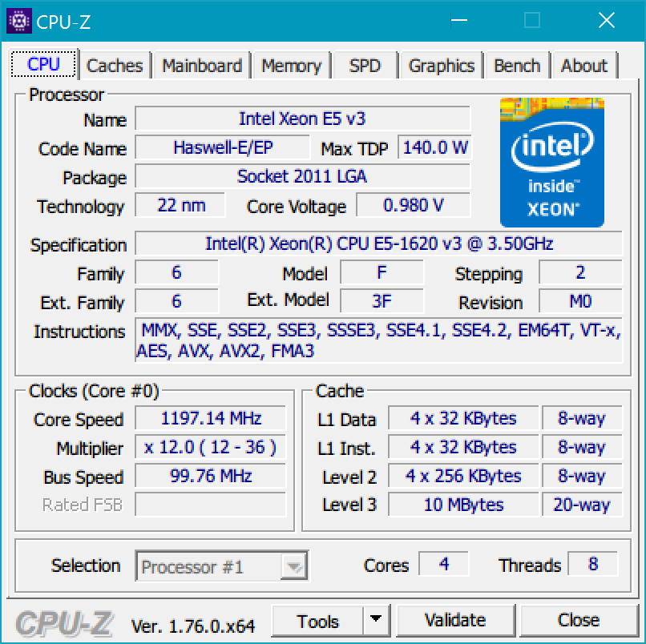This screenshot has width=646, height=644.
Task: Switch to the SPD tab
Action: click(x=365, y=66)
